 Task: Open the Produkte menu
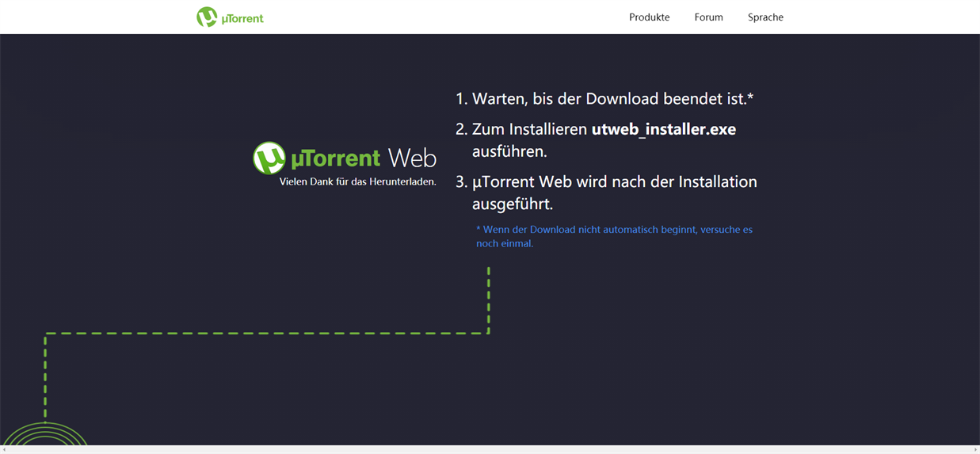point(649,17)
